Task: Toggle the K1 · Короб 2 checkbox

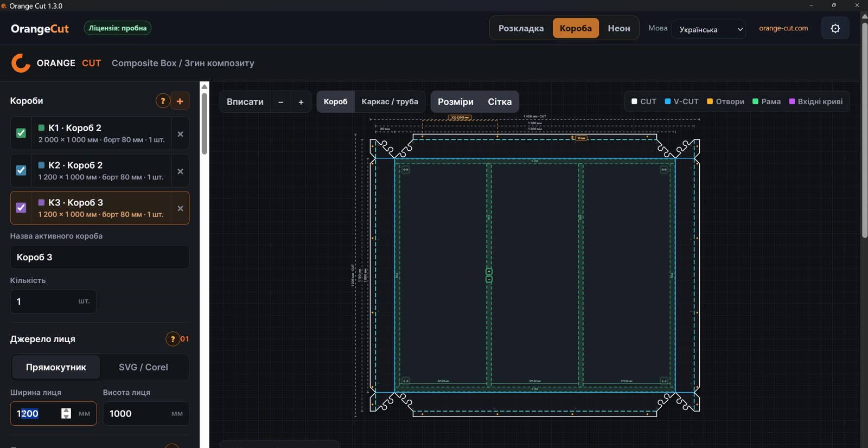Action: pos(21,133)
